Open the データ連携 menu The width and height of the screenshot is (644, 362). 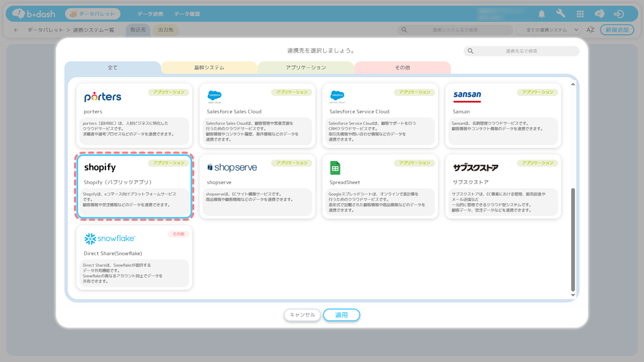(x=150, y=14)
